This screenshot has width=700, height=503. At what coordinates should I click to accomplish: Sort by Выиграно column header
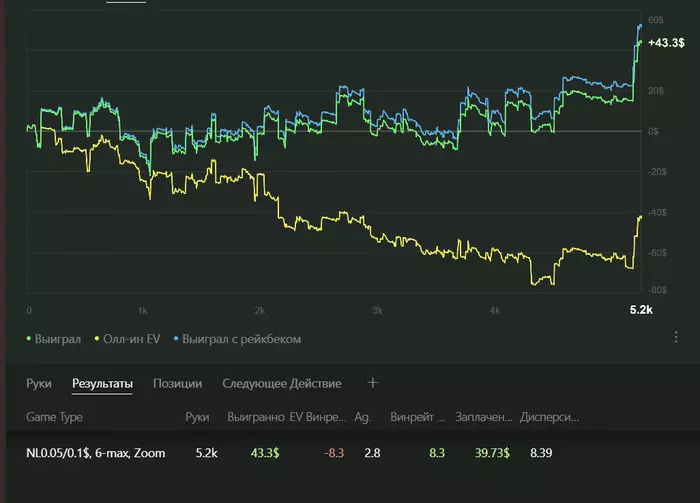pos(253,416)
